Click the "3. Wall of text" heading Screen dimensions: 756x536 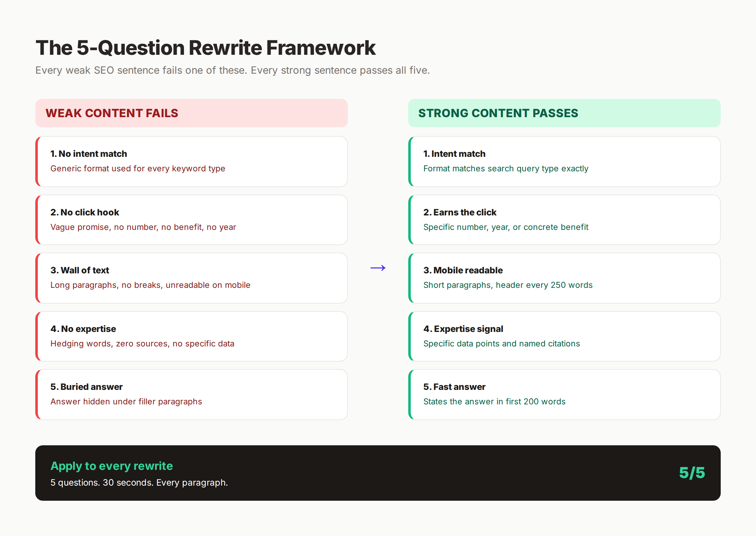tap(80, 270)
